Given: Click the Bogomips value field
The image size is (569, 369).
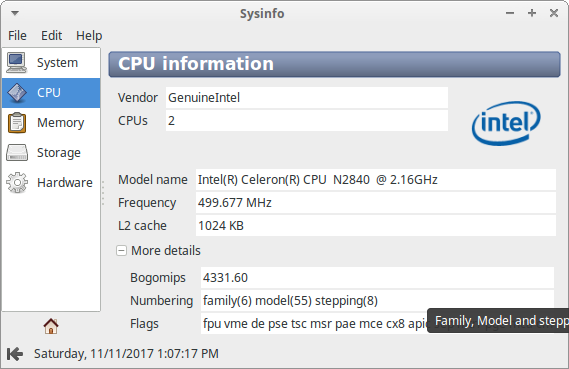Looking at the screenshot, I should pyautogui.click(x=377, y=278).
